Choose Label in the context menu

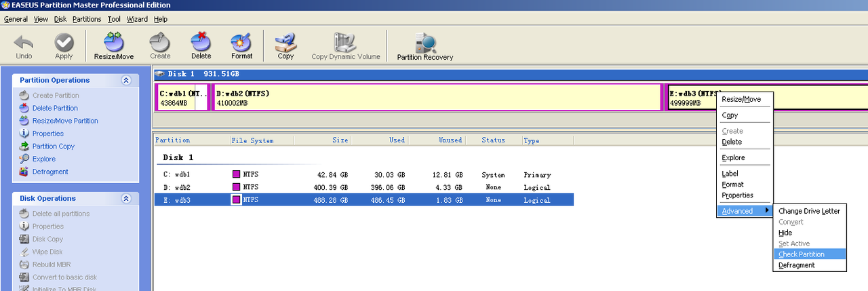744,174
